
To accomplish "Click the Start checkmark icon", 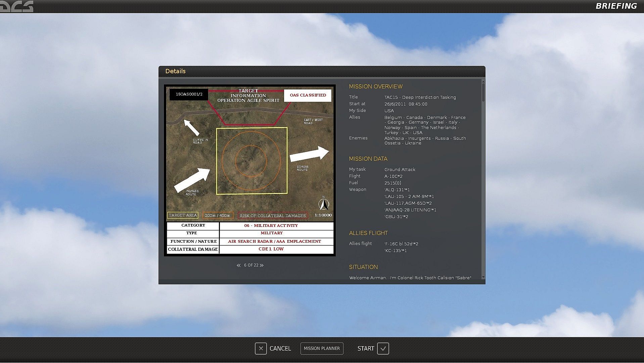I will (x=383, y=349).
